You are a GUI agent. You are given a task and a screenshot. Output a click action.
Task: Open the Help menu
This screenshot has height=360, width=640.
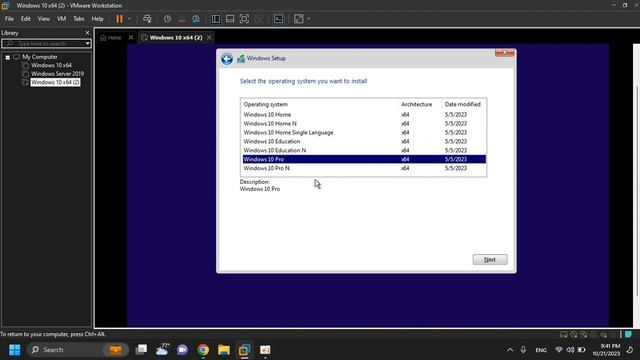click(x=97, y=19)
